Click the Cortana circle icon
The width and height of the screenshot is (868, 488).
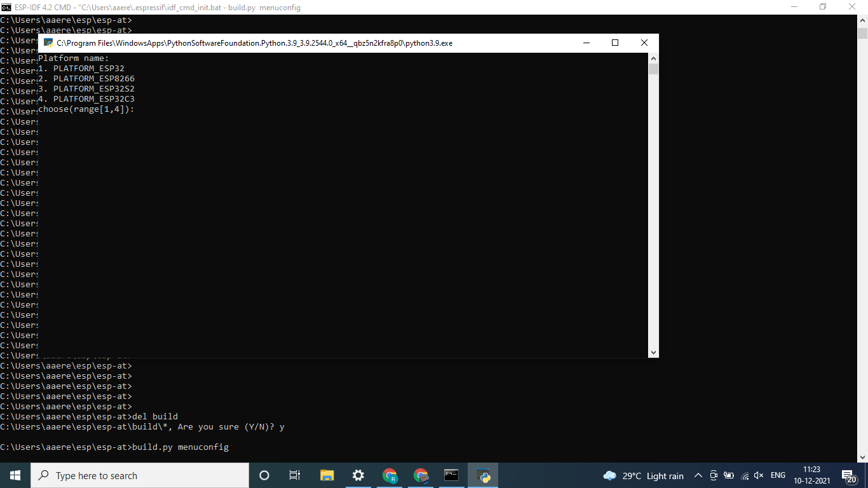264,475
